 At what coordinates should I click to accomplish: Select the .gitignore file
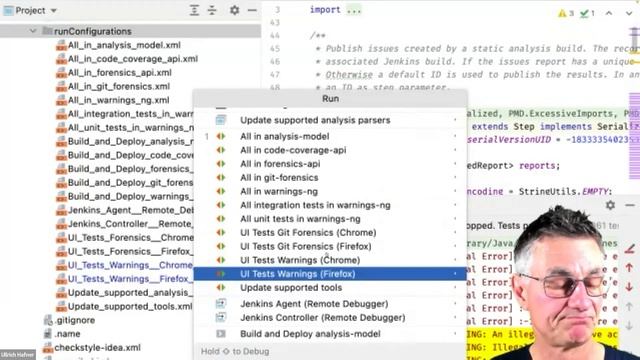tap(75, 320)
